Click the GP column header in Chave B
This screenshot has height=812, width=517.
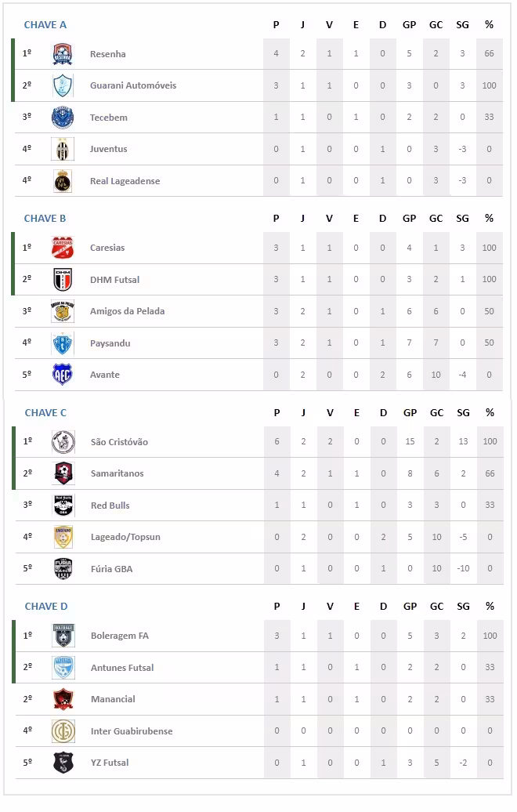pos(409,219)
